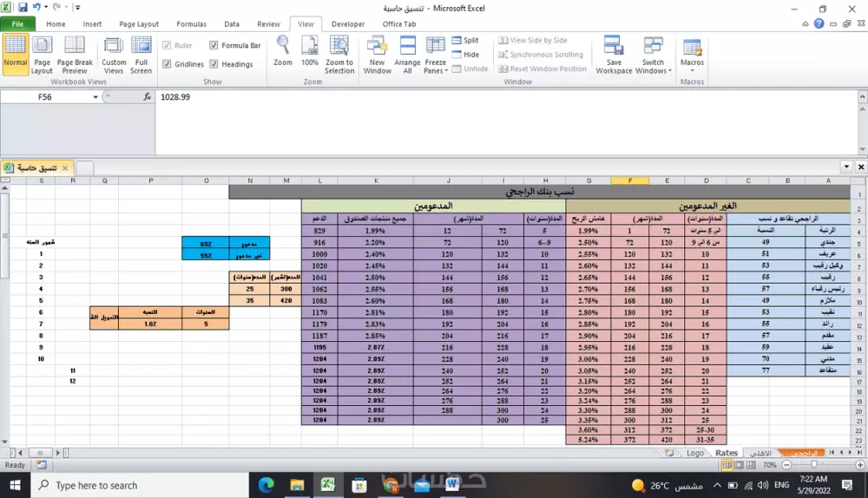Click Save Workspace

[x=614, y=55]
